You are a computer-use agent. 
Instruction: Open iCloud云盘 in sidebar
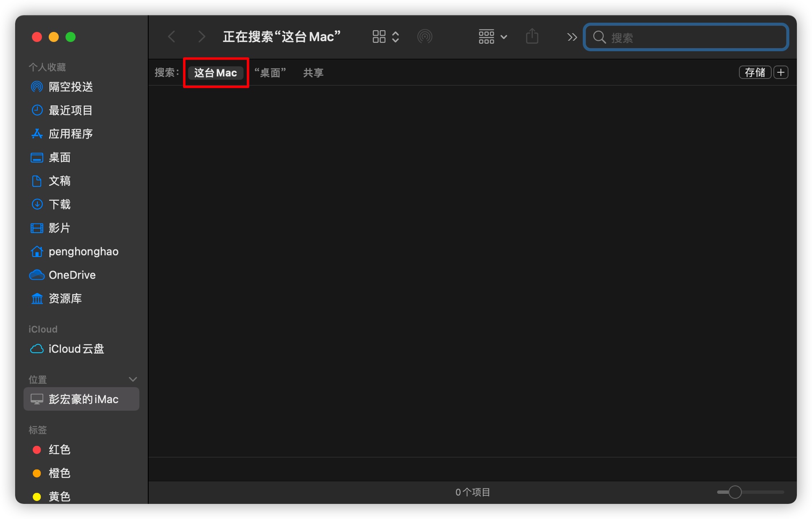pos(76,349)
